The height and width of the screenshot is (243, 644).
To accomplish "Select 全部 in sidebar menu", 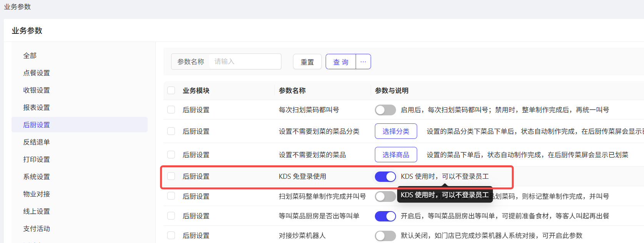I will click(x=30, y=56).
